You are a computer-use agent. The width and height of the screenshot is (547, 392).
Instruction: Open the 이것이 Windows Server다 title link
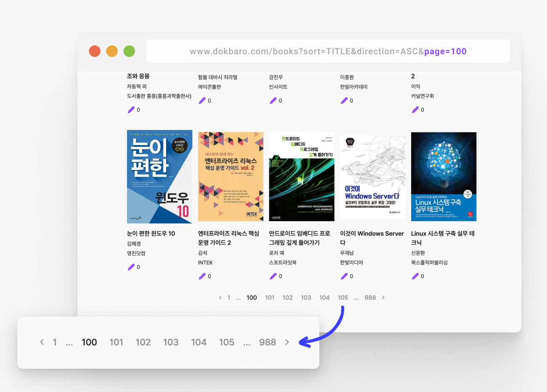click(x=372, y=238)
